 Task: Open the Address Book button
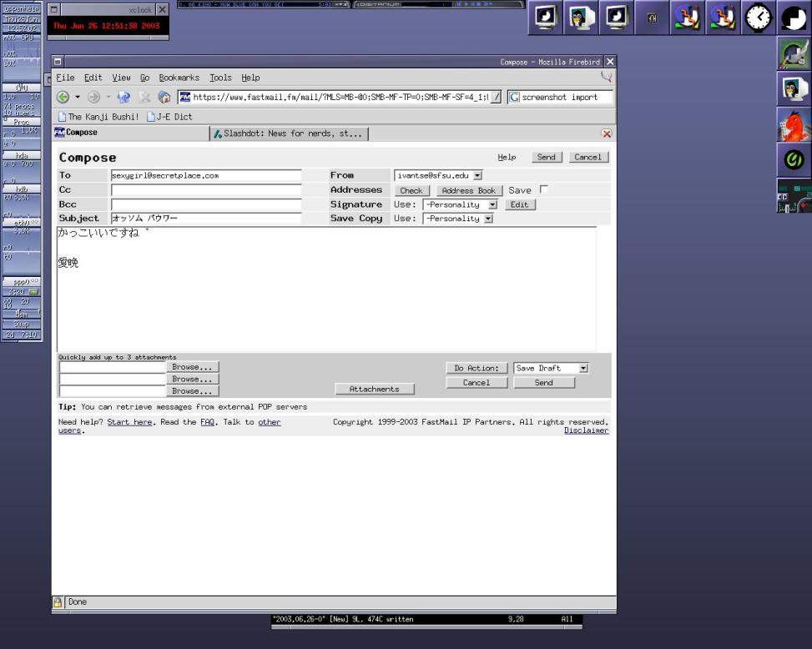coord(469,190)
